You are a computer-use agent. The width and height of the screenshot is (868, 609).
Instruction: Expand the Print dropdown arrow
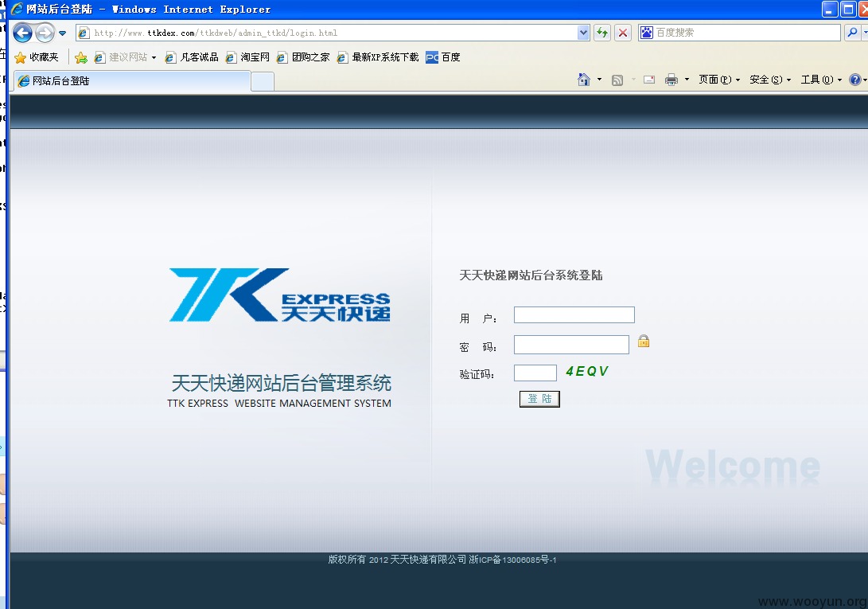[687, 80]
